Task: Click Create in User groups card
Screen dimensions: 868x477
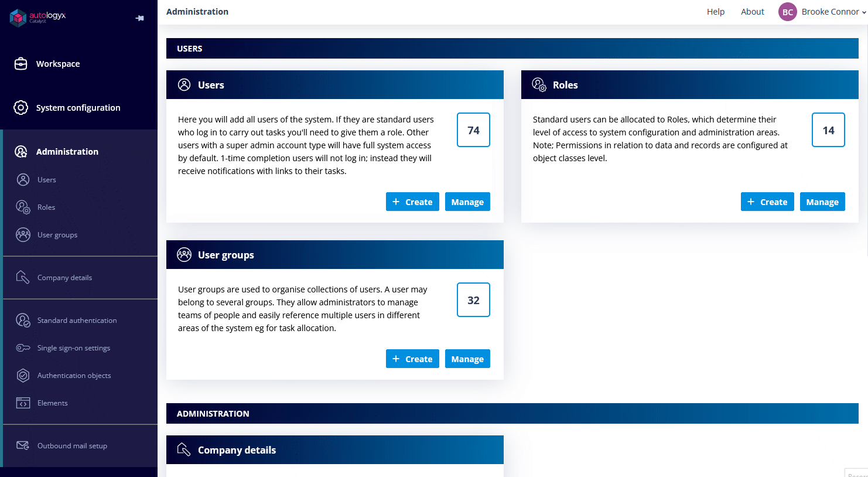Action: tap(412, 359)
